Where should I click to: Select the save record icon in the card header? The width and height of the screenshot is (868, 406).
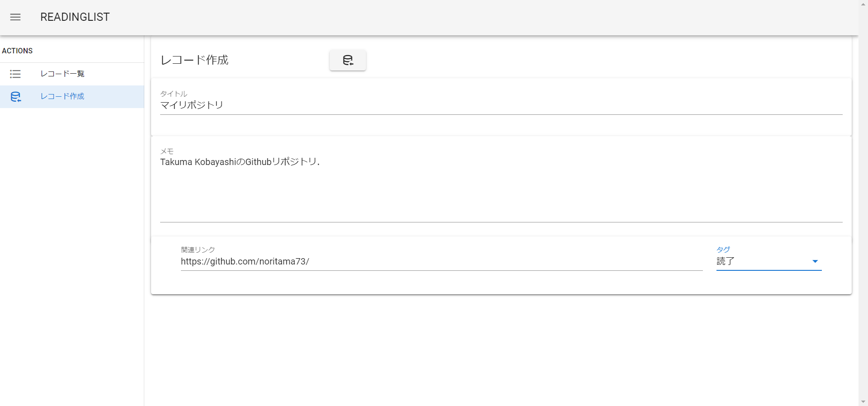347,60
